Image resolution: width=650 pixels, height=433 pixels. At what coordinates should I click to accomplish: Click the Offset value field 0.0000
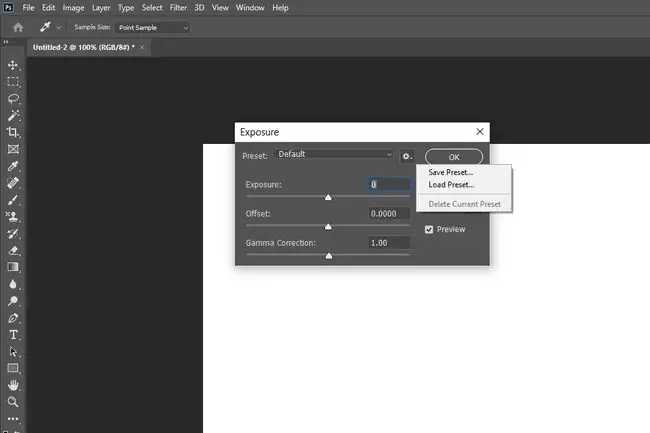(389, 214)
